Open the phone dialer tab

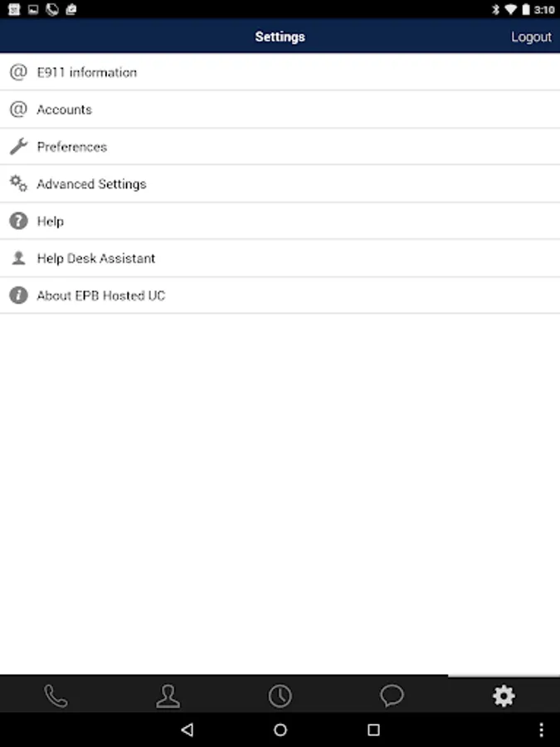(x=56, y=696)
